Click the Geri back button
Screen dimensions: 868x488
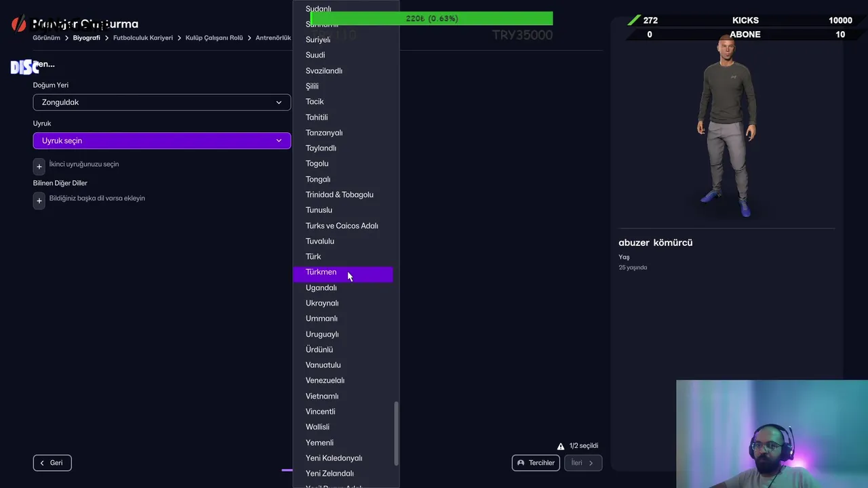click(x=52, y=463)
